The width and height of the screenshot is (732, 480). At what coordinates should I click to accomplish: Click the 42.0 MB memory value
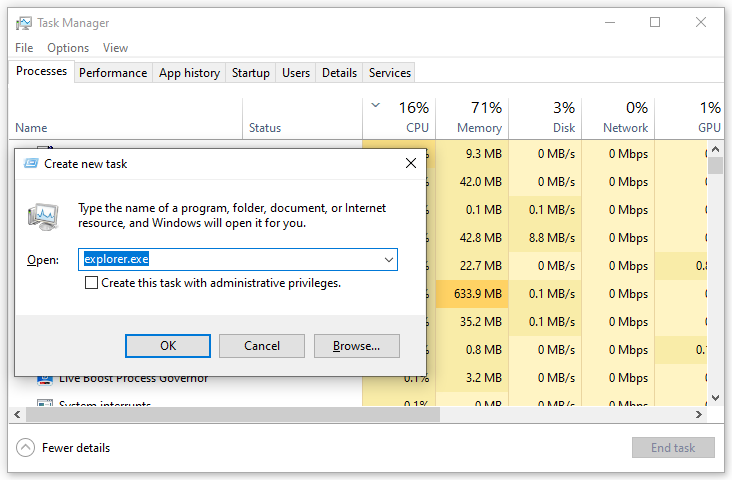tap(481, 182)
